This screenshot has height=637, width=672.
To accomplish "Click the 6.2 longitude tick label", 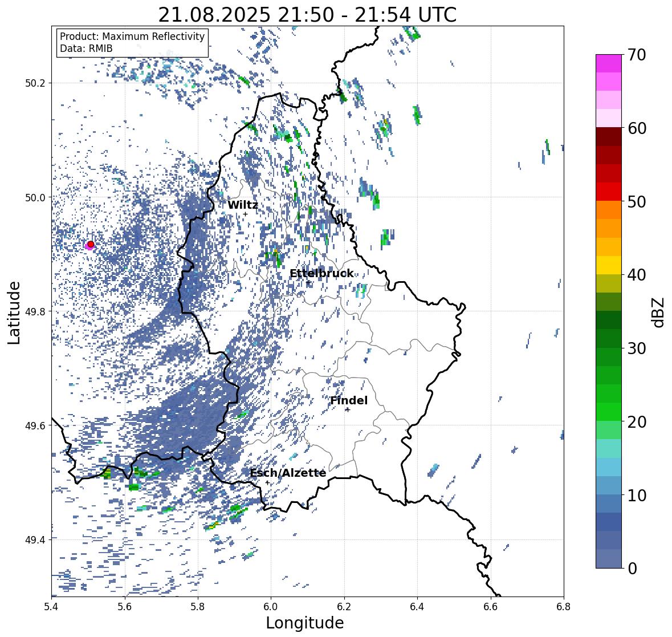I will click(344, 607).
